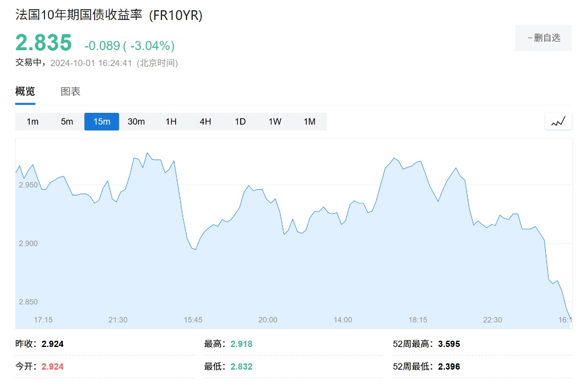Select the 5m interval button
Image resolution: width=584 pixels, height=392 pixels.
click(67, 121)
